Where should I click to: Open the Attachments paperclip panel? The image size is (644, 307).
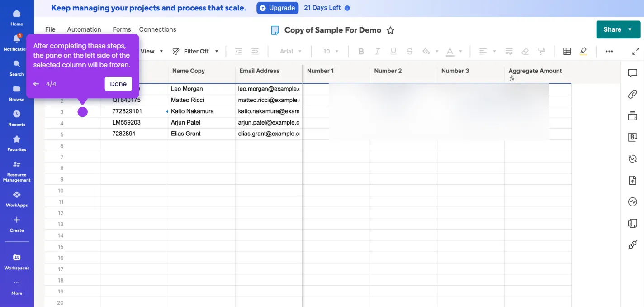[633, 94]
